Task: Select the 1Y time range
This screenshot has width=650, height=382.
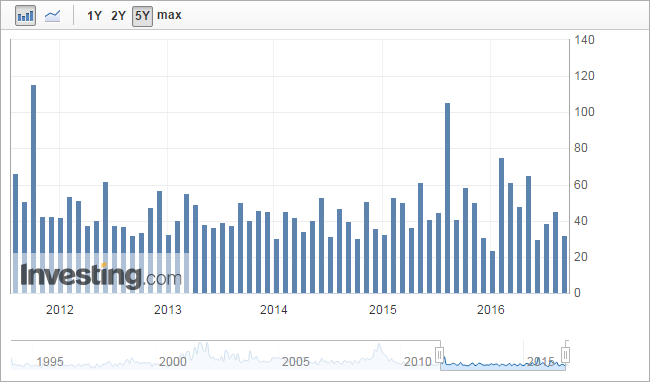Action: (x=94, y=16)
